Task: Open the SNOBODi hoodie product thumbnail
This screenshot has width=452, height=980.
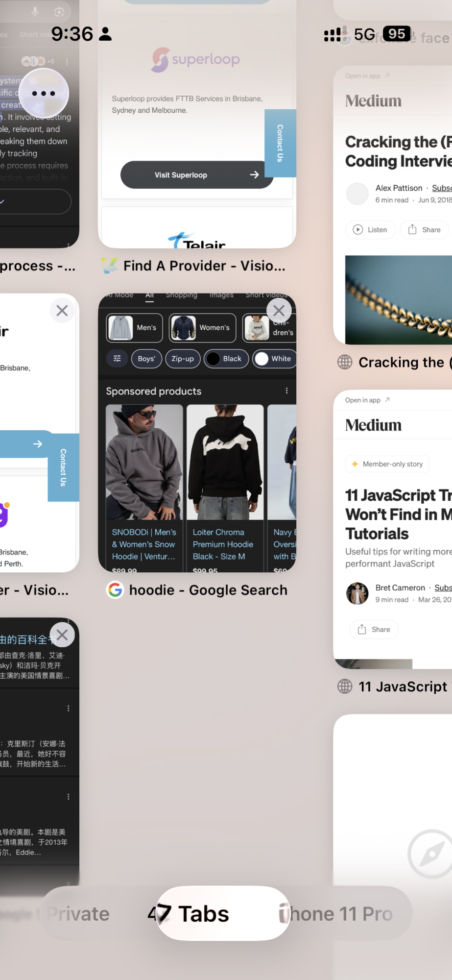Action: point(144,462)
